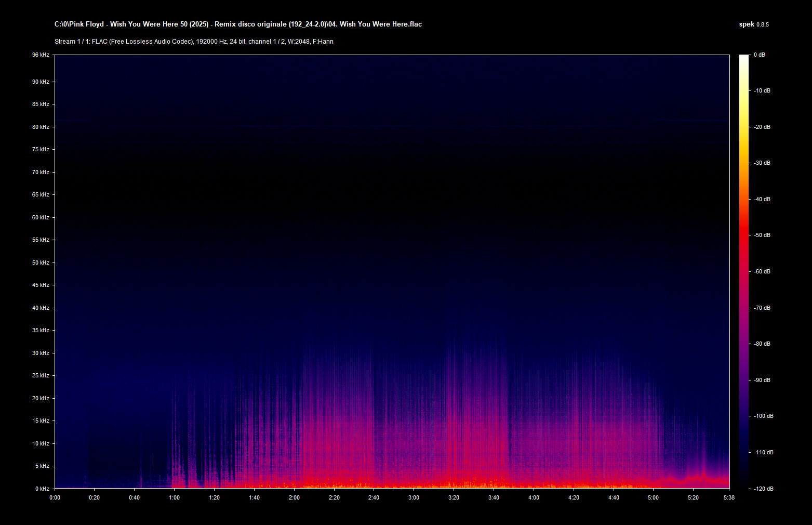Click the 0 dB scale label
The height and width of the screenshot is (525, 812).
[759, 55]
